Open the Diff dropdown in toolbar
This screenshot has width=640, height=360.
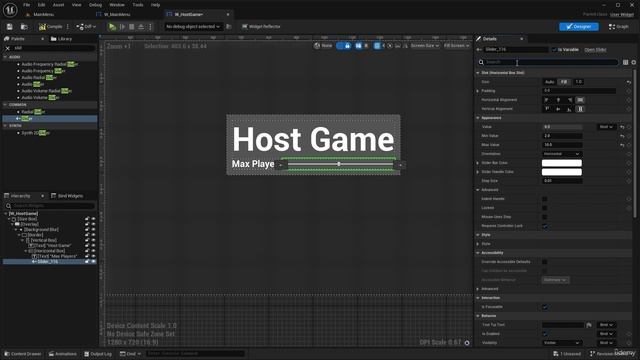click(x=86, y=27)
